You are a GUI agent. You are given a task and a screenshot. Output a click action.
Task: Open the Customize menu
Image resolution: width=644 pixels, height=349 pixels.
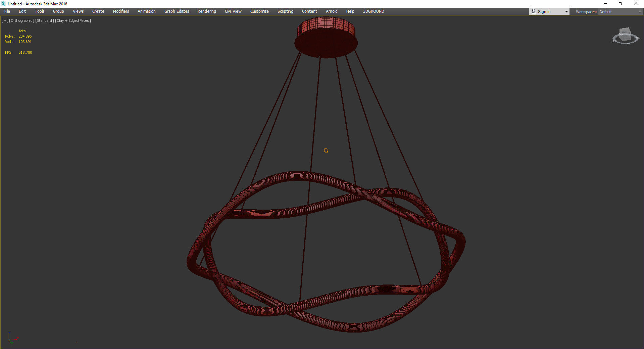coord(259,11)
